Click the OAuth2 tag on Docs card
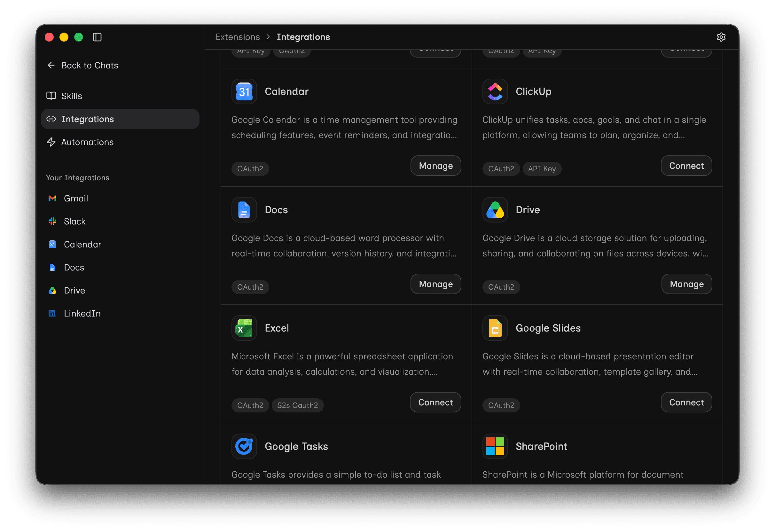The image size is (775, 532). click(250, 287)
